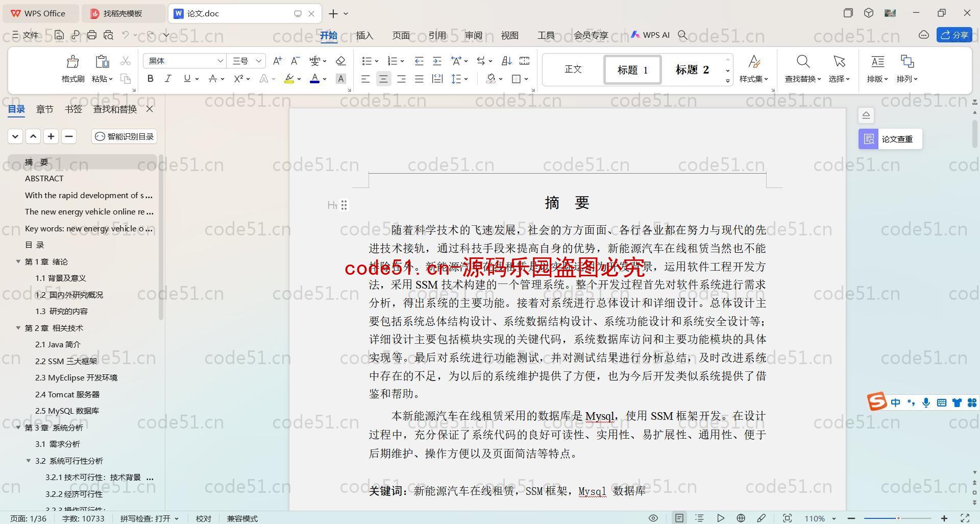Click the search icon next to WPS AI
Screen dimensions: 980x524
click(x=682, y=35)
